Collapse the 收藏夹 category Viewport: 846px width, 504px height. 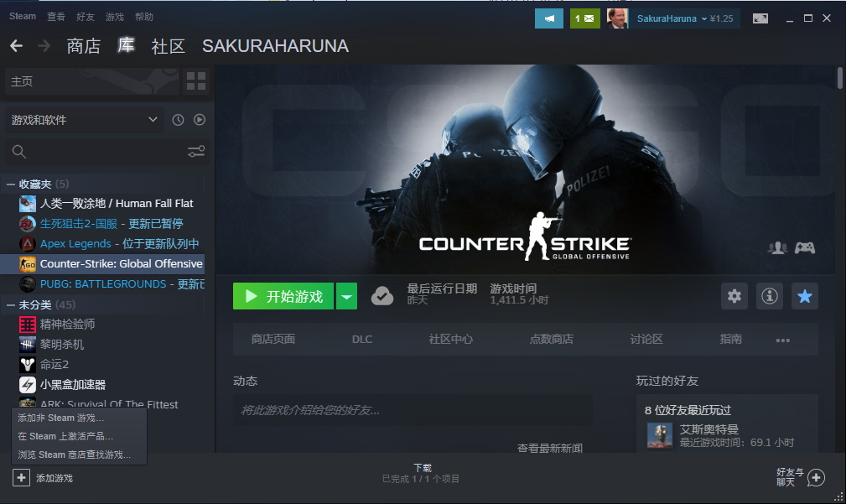click(11, 184)
